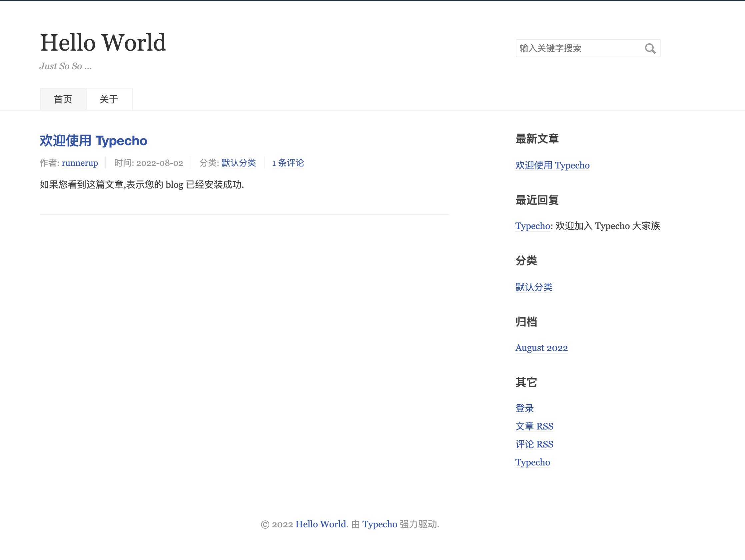Open the 评论 RSS feed link

pos(534,444)
